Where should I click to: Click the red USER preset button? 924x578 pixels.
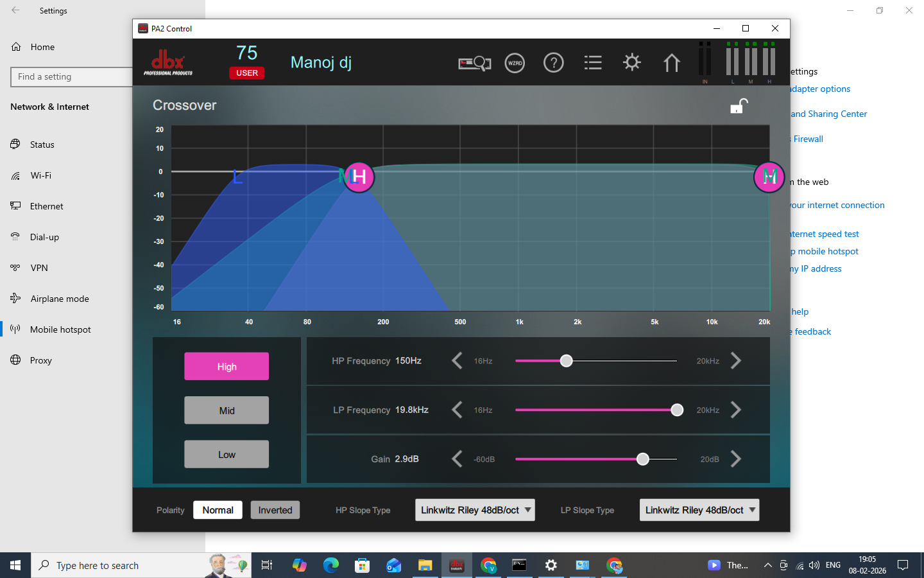point(247,73)
